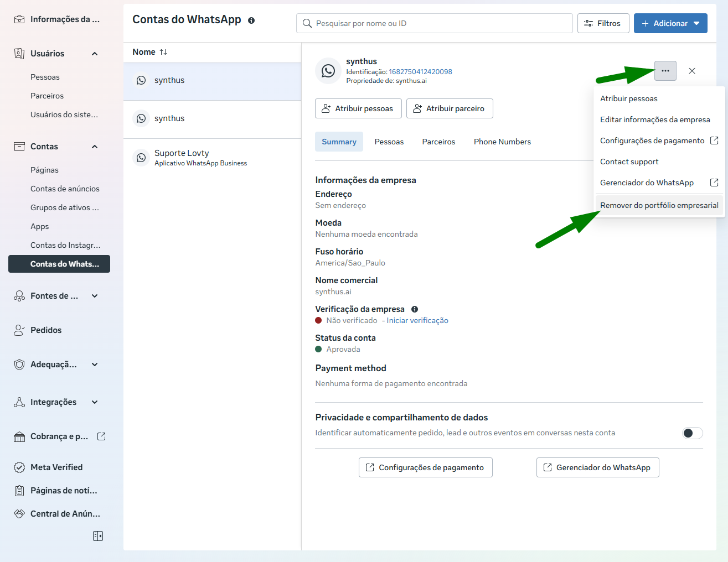This screenshot has width=728, height=562.
Task: Open Pedidos in the sidebar
Action: (46, 330)
